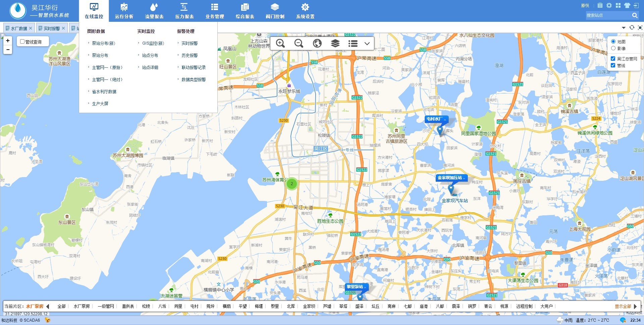Select the 影像 imagery radio option

click(613, 48)
